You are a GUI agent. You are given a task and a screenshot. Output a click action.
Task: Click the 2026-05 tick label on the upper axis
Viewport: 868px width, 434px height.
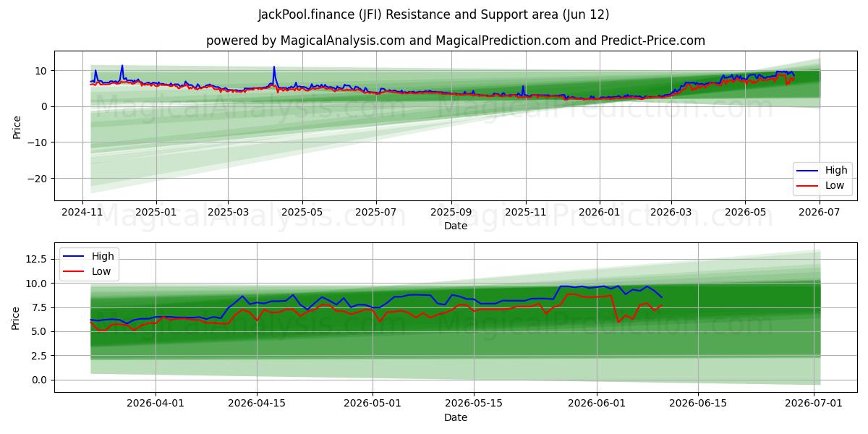coord(745,213)
